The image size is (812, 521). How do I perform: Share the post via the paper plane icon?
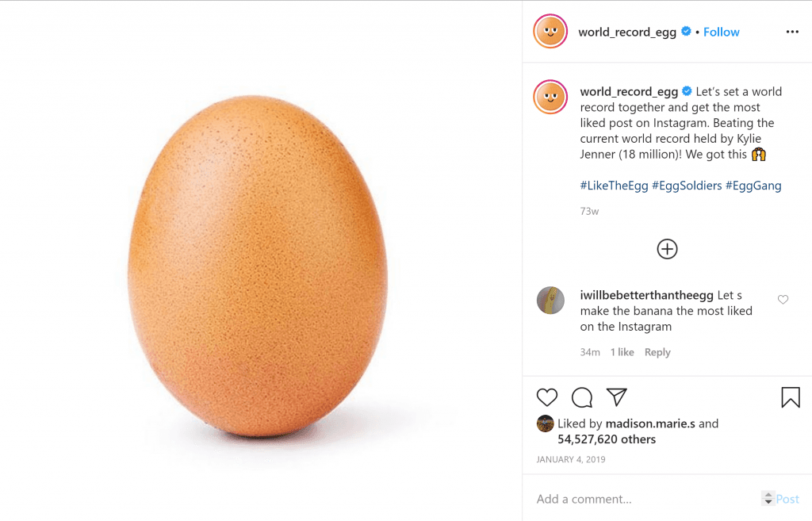[616, 396]
